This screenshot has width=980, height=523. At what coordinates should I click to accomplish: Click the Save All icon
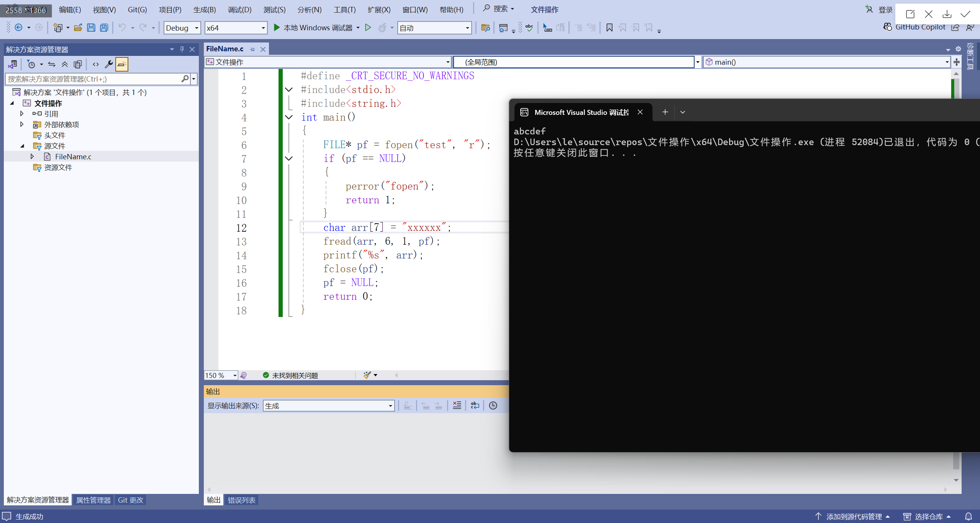pos(104,28)
